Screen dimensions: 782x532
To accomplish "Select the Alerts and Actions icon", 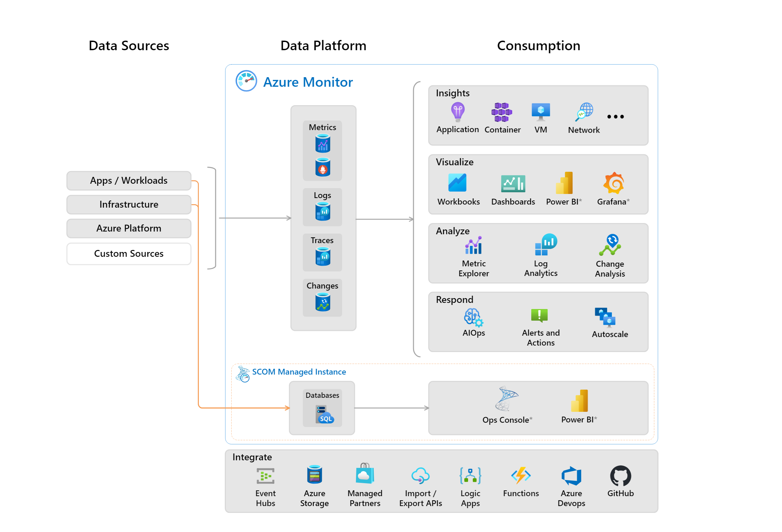I will (x=539, y=316).
